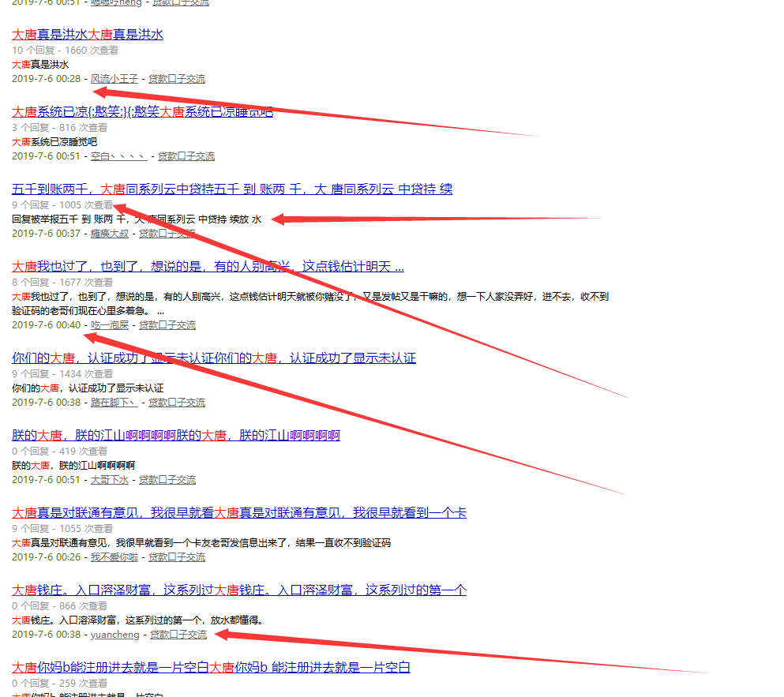
Task: Open author profile 吃一泡屎
Action: [110, 325]
